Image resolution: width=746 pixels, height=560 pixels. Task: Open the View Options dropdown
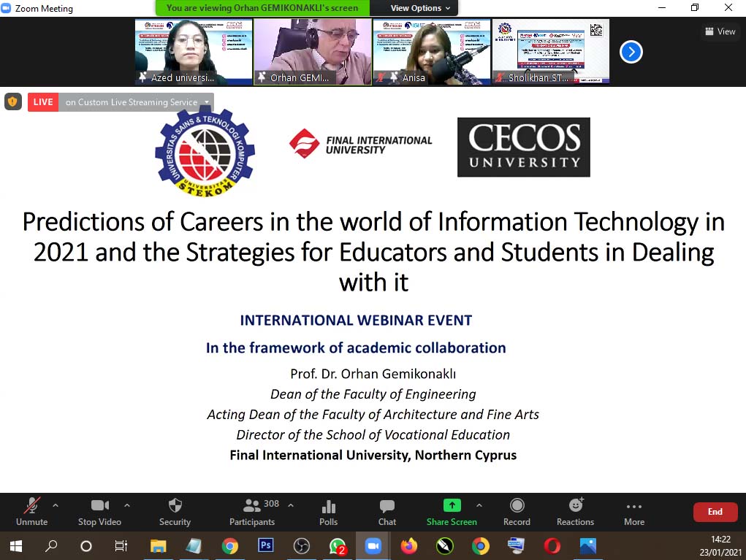[x=420, y=8]
